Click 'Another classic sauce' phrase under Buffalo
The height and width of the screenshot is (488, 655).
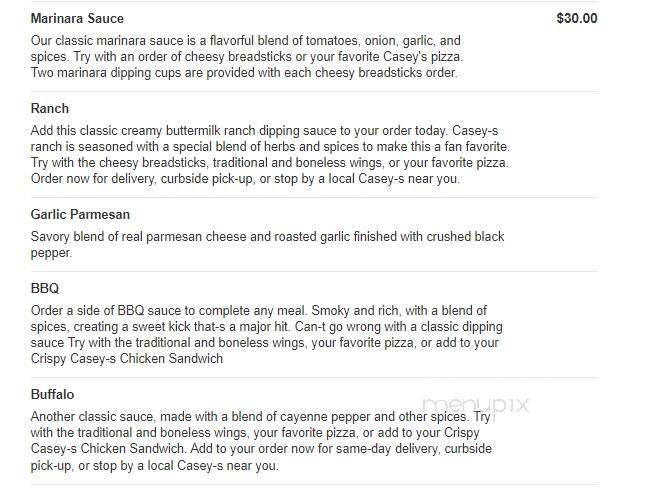92,417
